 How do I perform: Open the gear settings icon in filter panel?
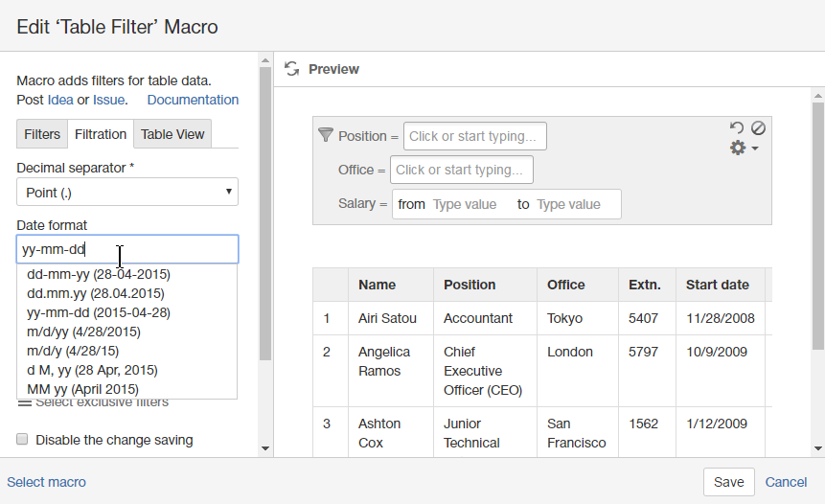coord(739,148)
